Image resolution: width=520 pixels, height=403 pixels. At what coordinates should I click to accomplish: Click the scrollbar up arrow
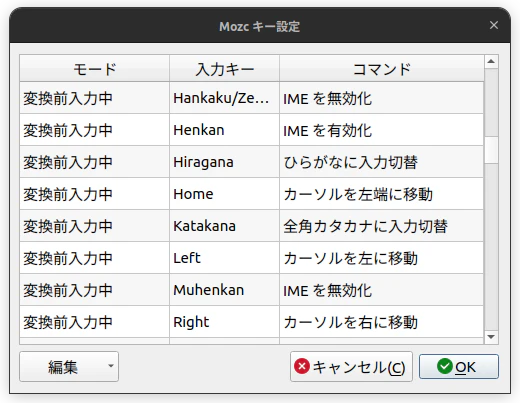(491, 62)
